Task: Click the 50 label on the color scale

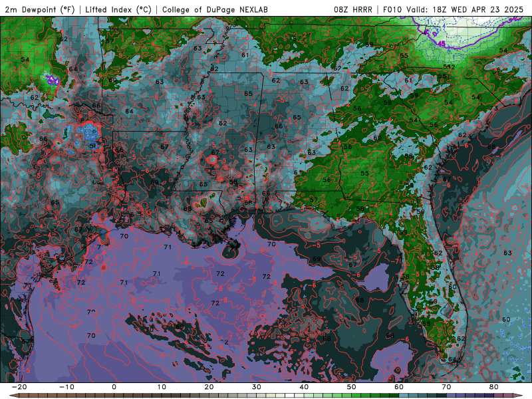Action: 352,387
